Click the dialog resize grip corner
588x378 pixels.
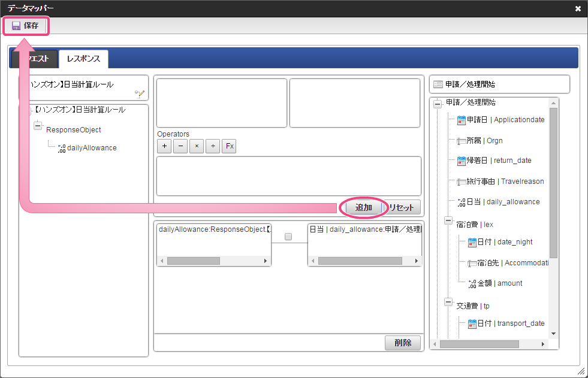[x=581, y=371]
